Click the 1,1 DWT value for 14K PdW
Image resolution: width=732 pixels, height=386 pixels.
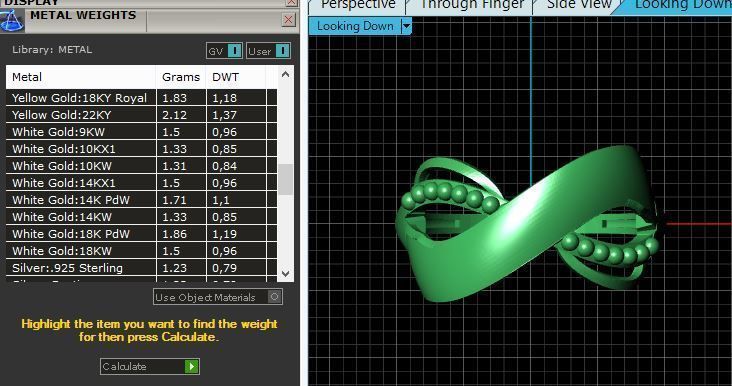coord(221,200)
